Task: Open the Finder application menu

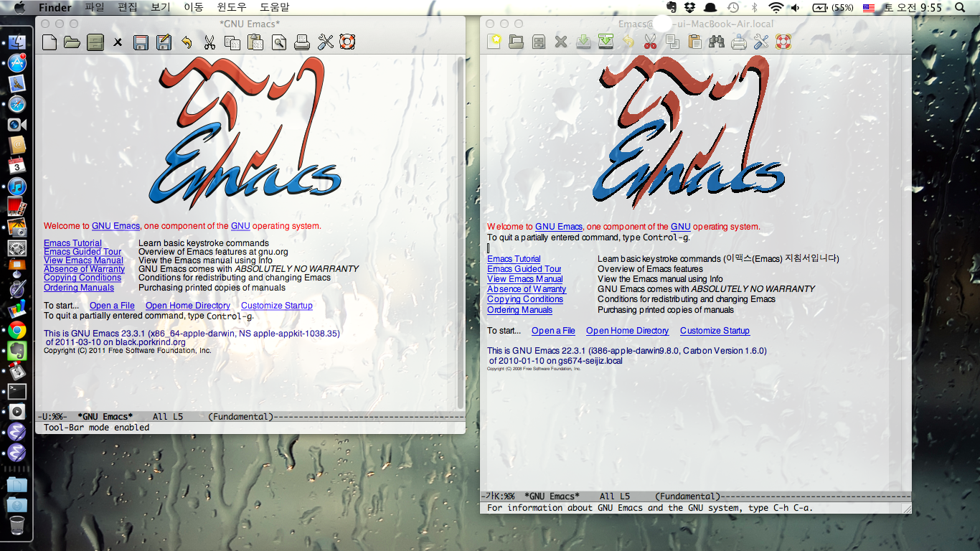Action: 55,7
